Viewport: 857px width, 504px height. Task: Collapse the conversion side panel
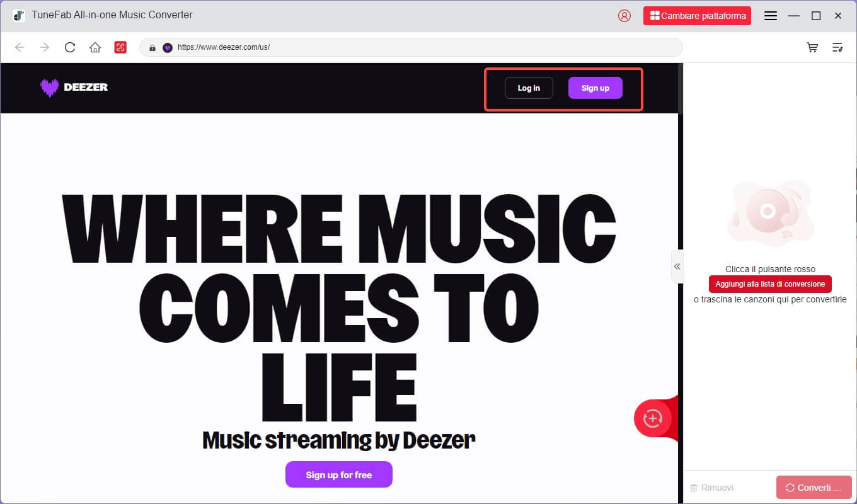[x=677, y=266]
